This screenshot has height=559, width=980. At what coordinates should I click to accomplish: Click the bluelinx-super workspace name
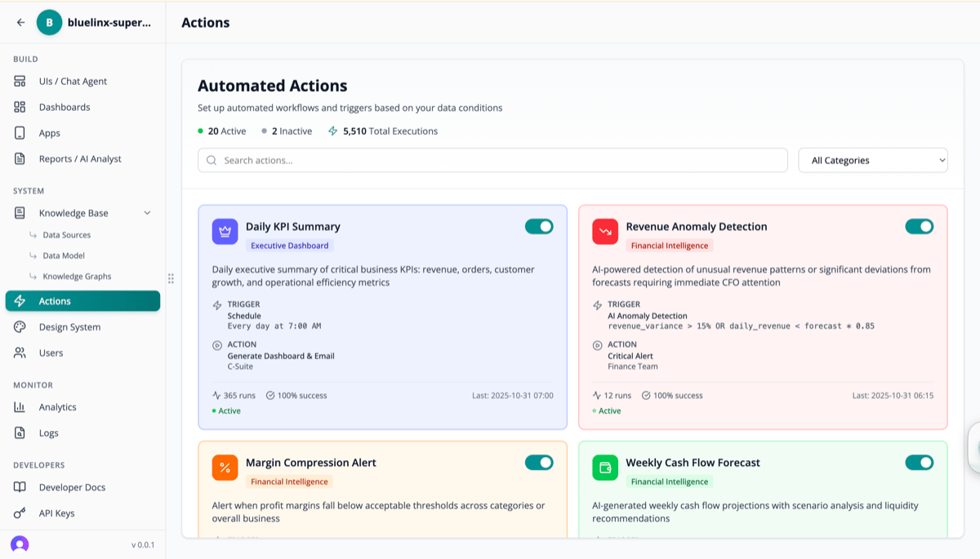pos(109,23)
